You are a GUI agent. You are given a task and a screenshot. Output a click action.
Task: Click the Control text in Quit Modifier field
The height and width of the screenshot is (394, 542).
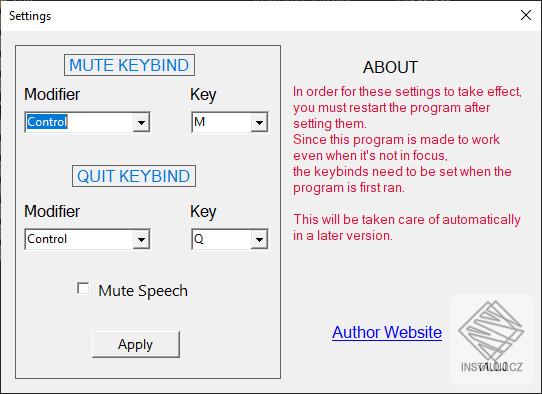tap(47, 239)
